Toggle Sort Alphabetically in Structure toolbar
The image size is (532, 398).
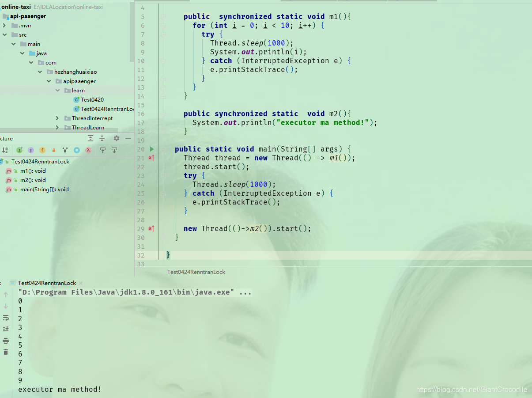5,150
